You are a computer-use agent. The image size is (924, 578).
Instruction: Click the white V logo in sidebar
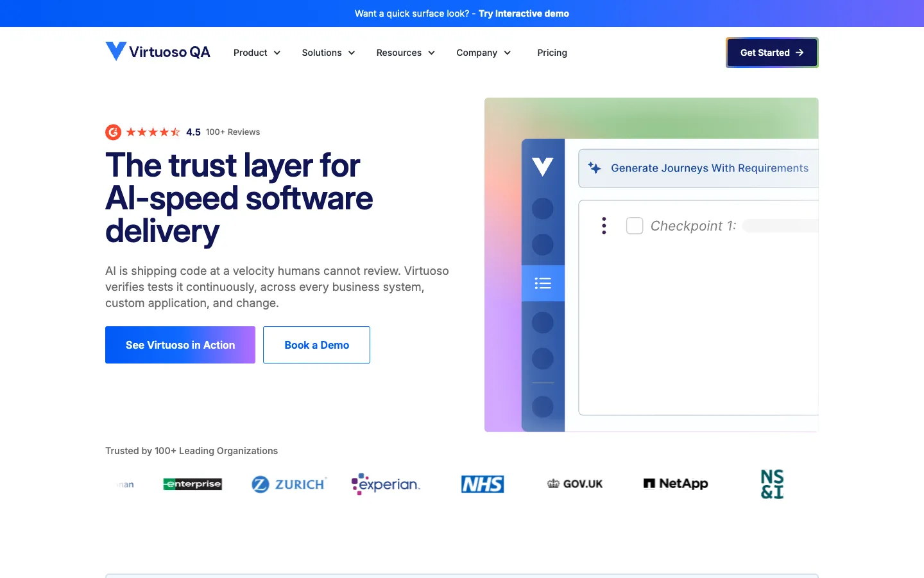click(x=543, y=167)
